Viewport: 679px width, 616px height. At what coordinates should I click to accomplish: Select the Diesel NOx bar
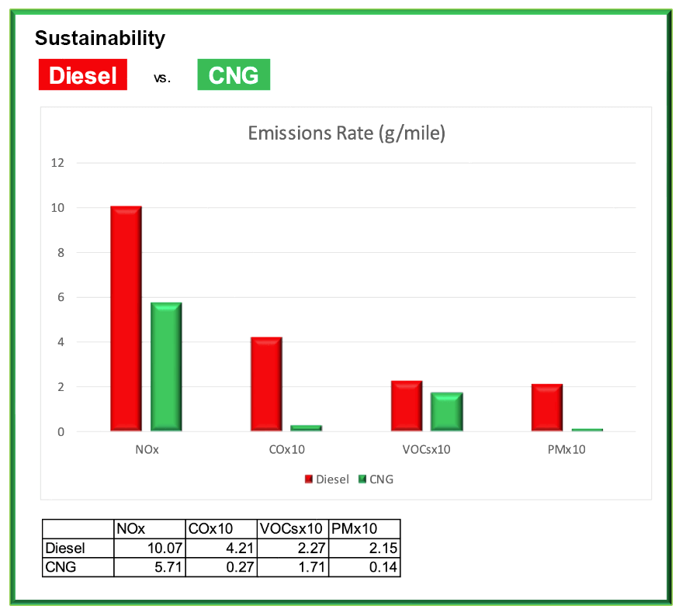click(x=126, y=318)
